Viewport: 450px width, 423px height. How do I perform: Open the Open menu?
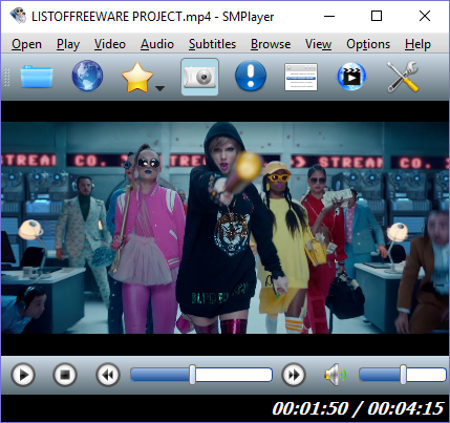(27, 44)
